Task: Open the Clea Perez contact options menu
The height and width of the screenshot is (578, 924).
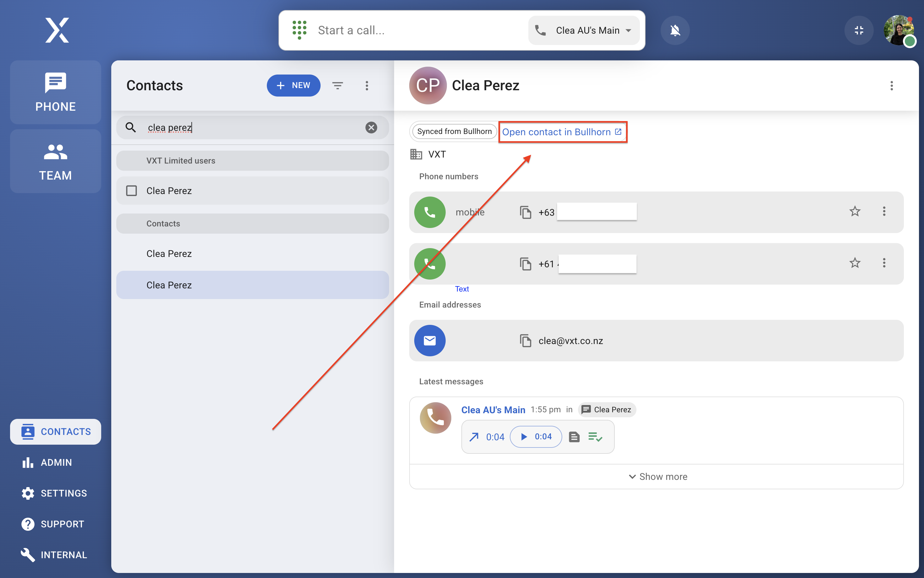Action: [892, 86]
